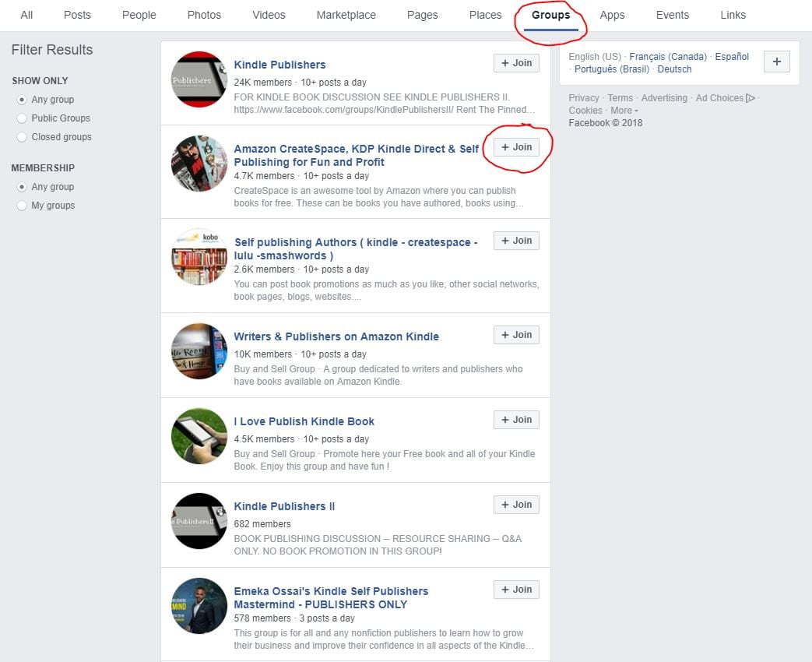Viewport: 812px width, 662px height.
Task: Click Writers & Publishers on Amazon Kindle avatar
Action: click(199, 351)
